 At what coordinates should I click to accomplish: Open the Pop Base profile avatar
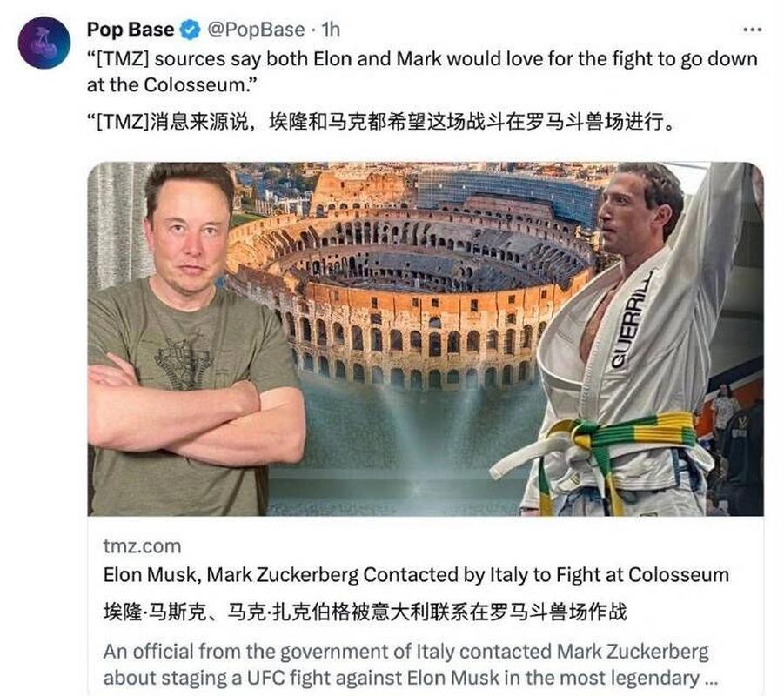pyautogui.click(x=44, y=43)
